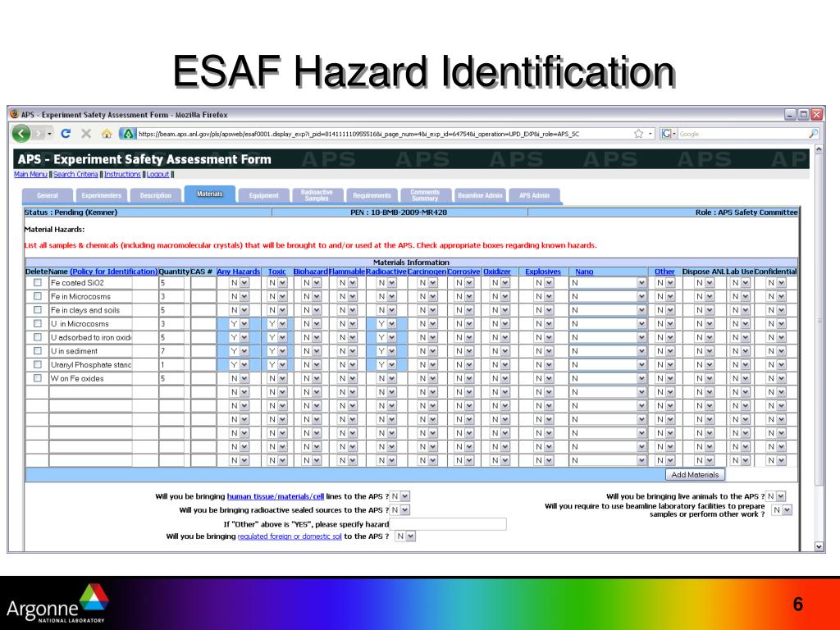
Task: Open the radioactive sealed sources dropdown
Action: [x=399, y=510]
